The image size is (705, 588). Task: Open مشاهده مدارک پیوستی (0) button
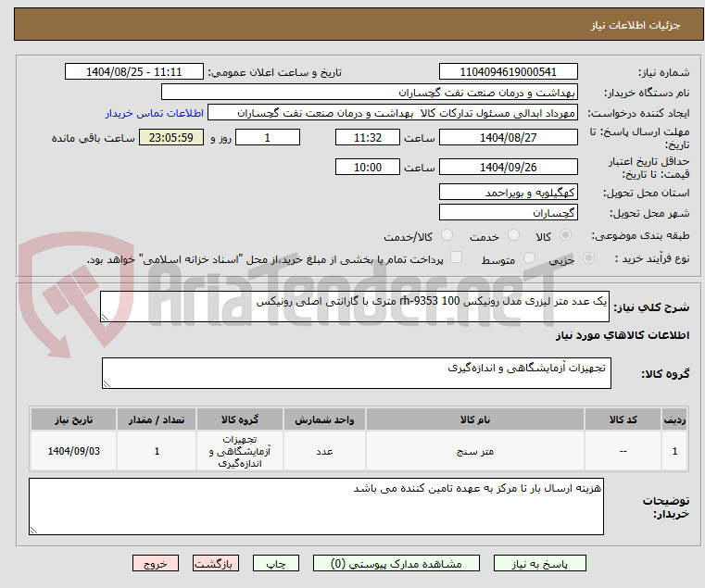(397, 563)
